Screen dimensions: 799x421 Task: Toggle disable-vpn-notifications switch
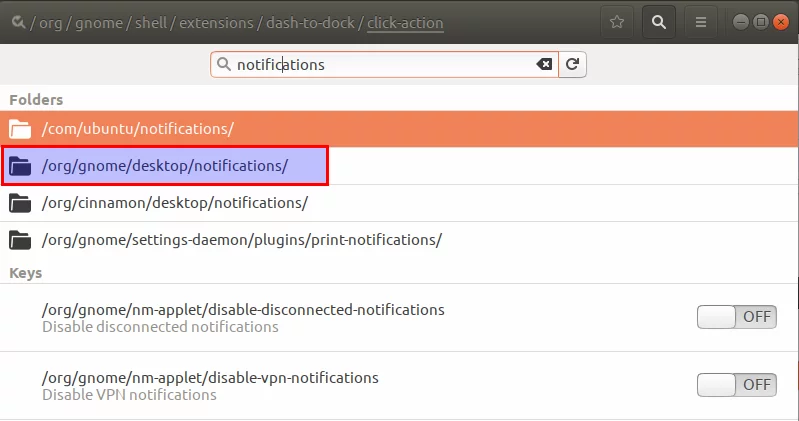coord(737,385)
